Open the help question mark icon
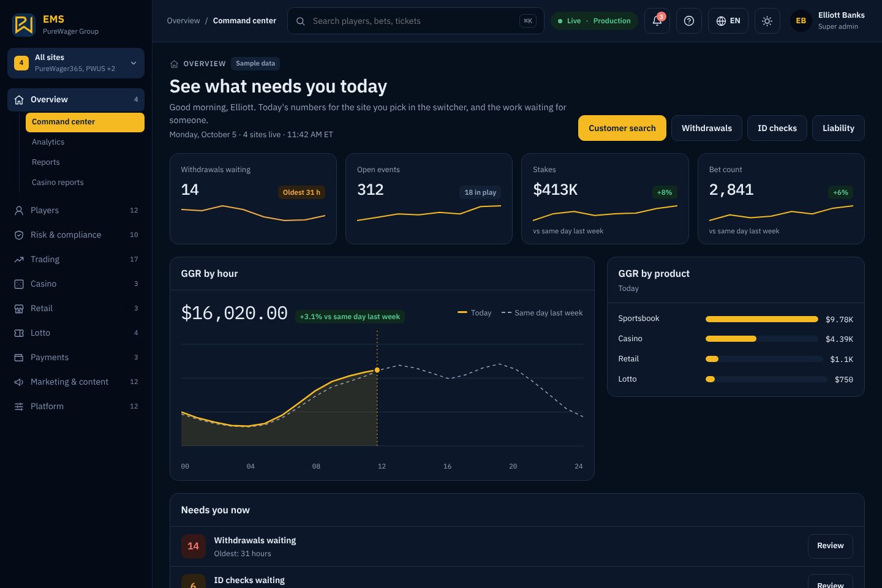The height and width of the screenshot is (588, 882). [689, 21]
